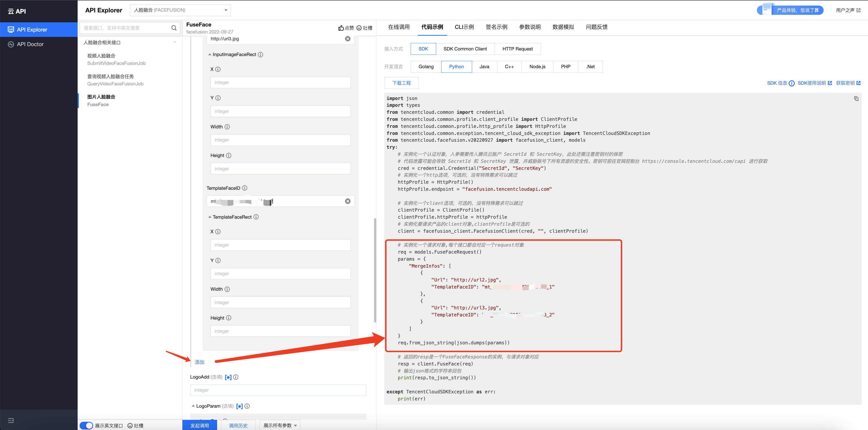Click the 点赞 thumbs-up icon
Image resolution: width=868 pixels, height=430 pixels.
[341, 28]
